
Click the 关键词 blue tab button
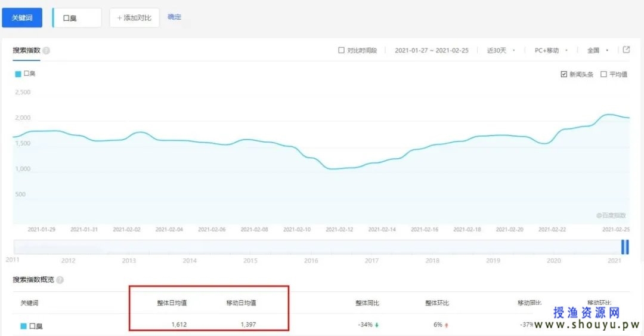tap(22, 18)
